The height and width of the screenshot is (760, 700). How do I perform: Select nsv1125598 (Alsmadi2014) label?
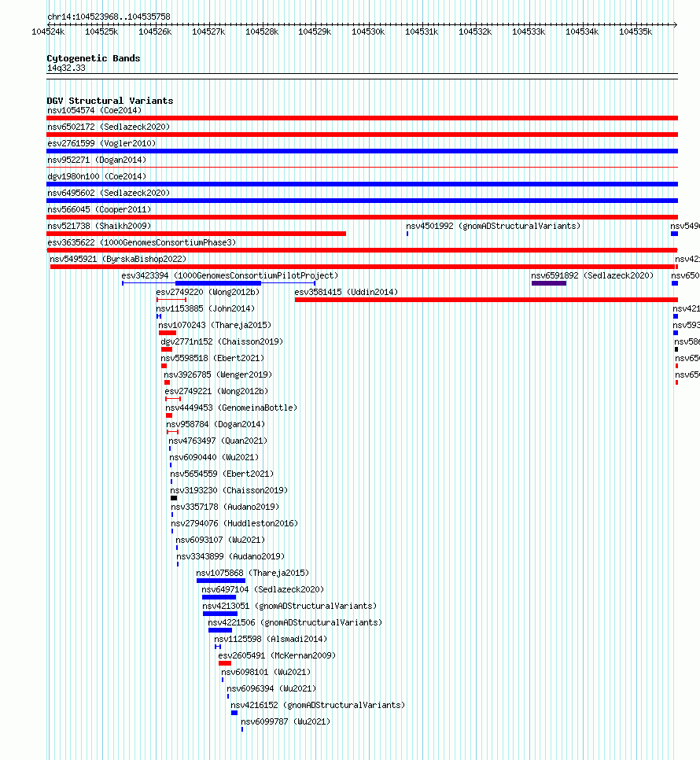coord(271,638)
